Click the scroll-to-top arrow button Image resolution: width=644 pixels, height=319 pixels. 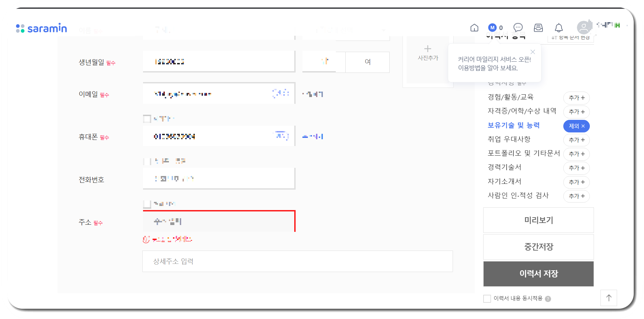[x=609, y=298]
